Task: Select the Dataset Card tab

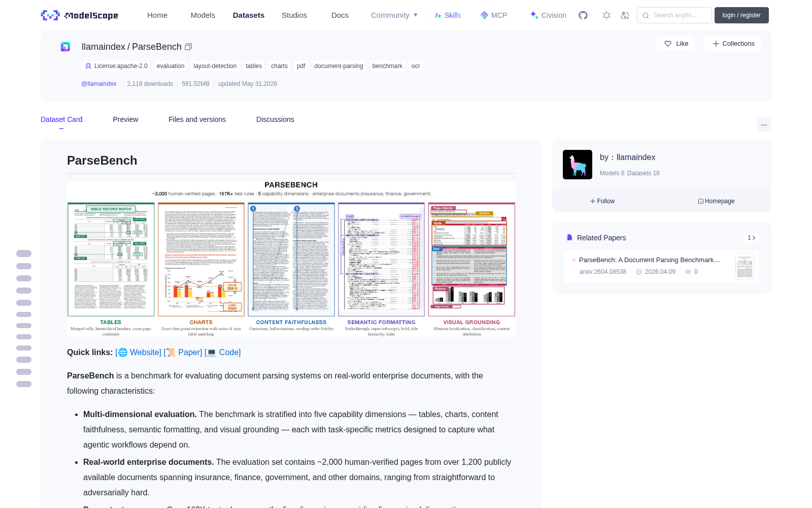Action: pos(61,119)
